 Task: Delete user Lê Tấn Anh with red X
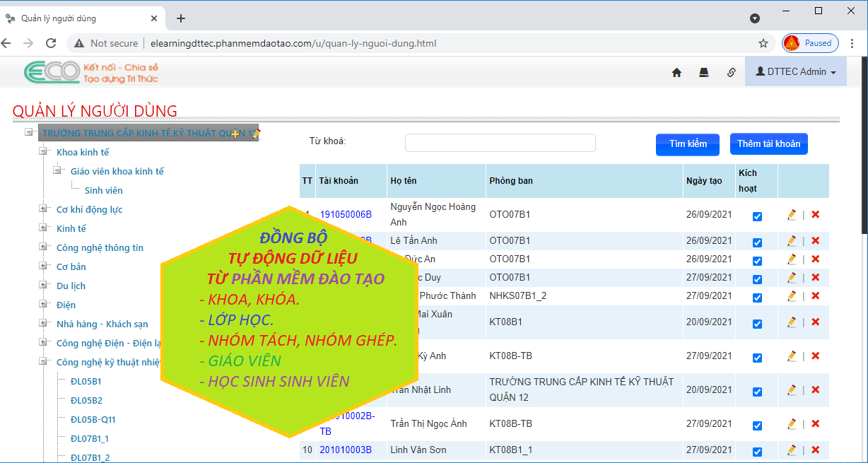coord(815,241)
